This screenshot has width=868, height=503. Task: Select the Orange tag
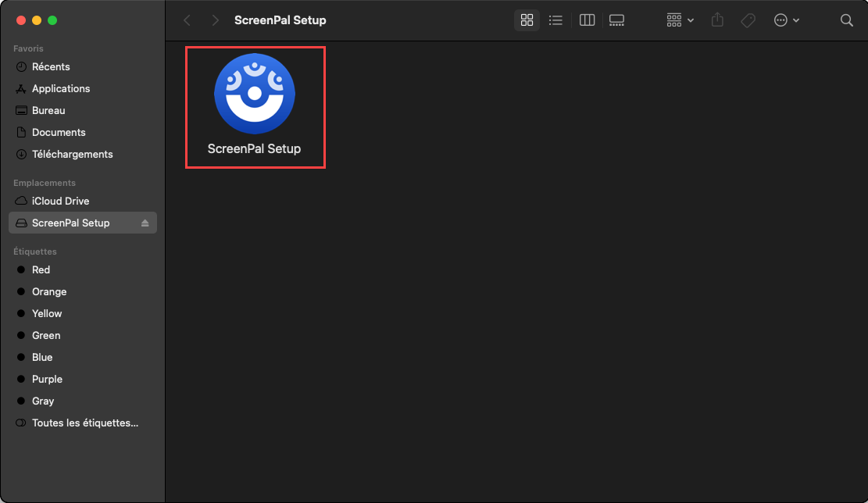(x=83, y=291)
